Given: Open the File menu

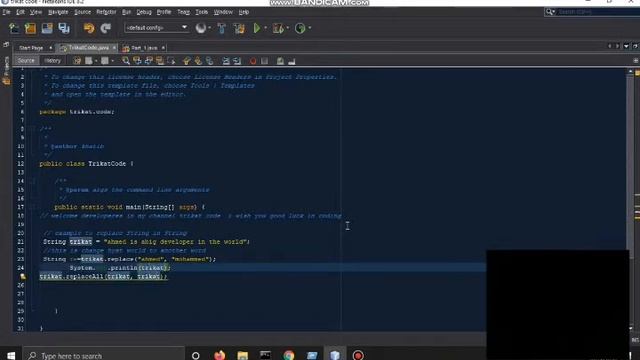Looking at the screenshot, I should coord(6,12).
